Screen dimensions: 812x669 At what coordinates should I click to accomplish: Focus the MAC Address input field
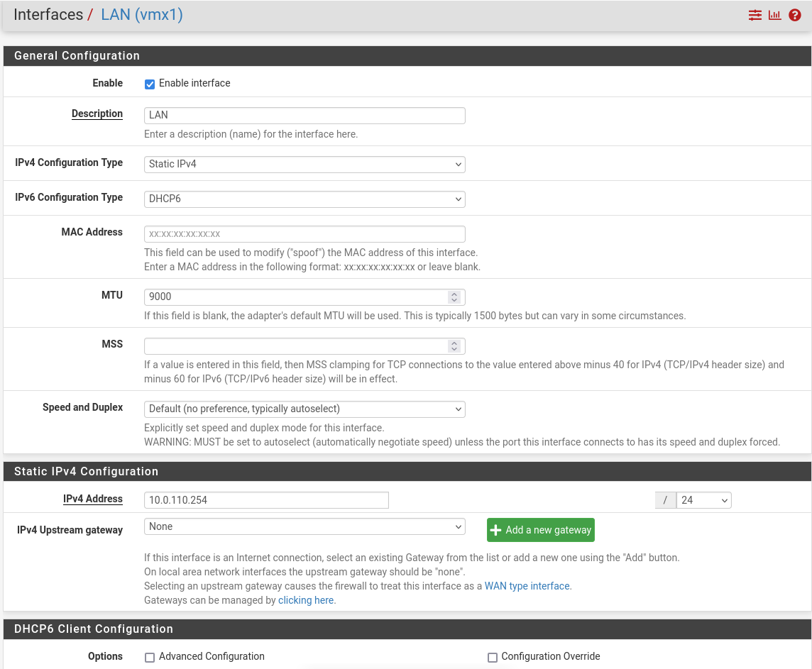(x=304, y=233)
